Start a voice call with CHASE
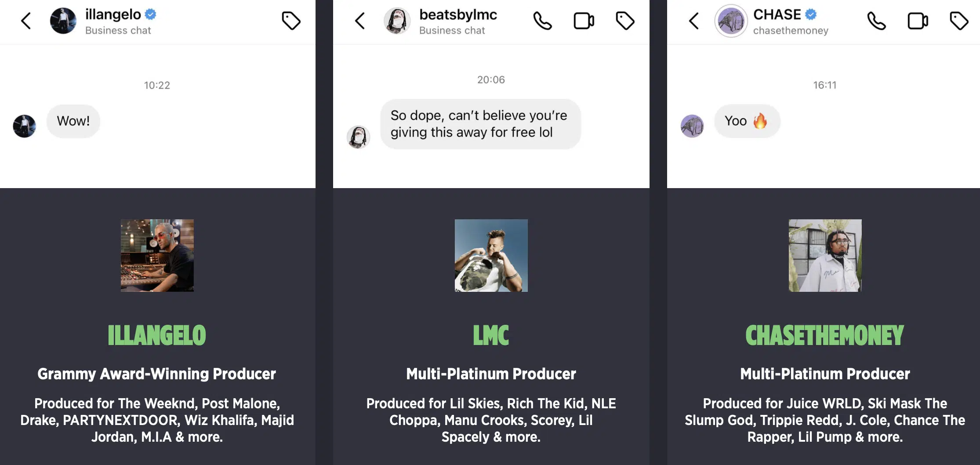 point(876,21)
